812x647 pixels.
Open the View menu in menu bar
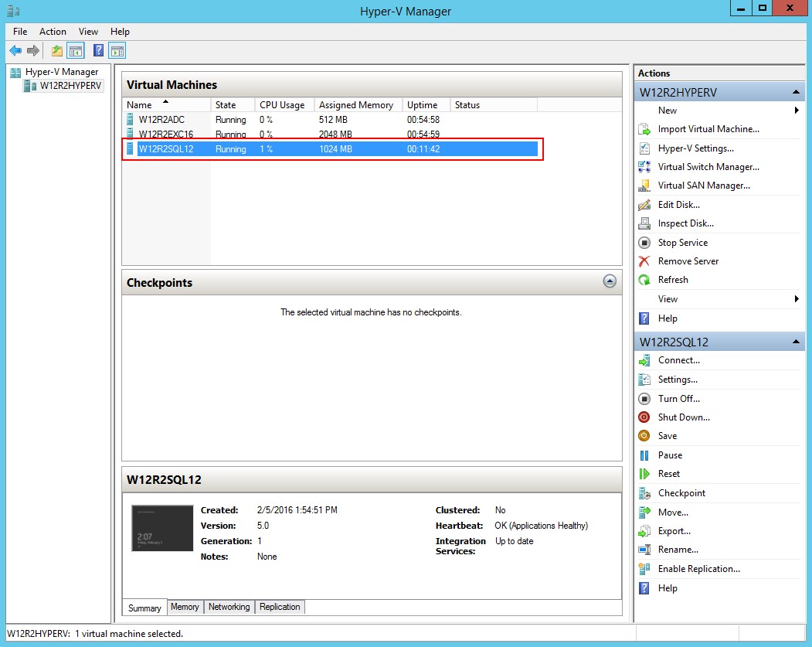[x=88, y=32]
